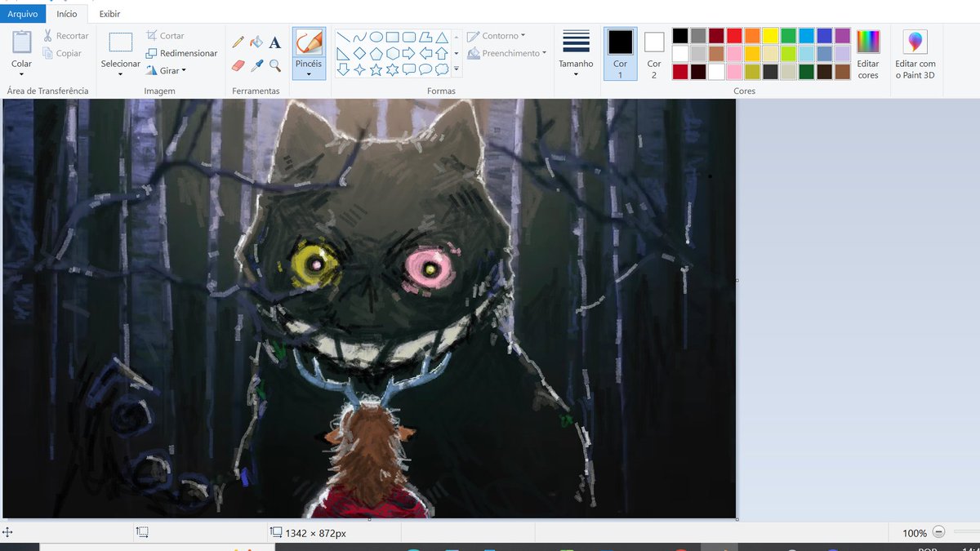The height and width of the screenshot is (551, 980).
Task: Pick the five-point star shape
Action: click(x=376, y=69)
